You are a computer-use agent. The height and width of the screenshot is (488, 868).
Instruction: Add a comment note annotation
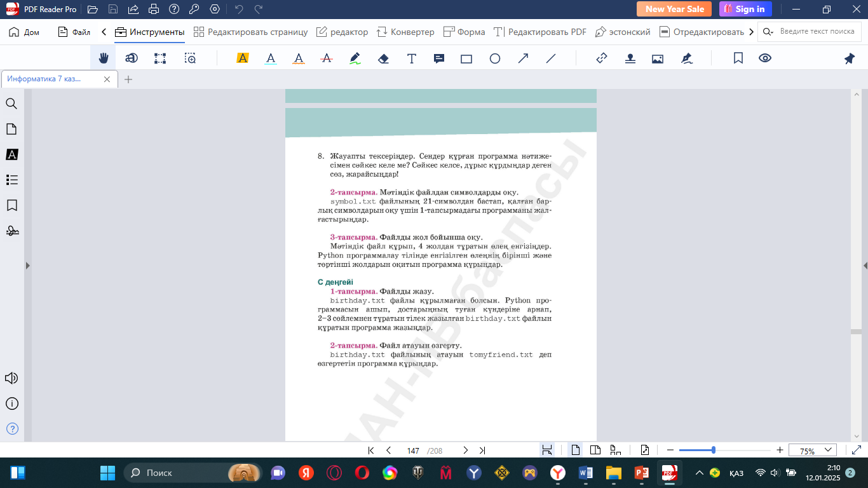pos(438,58)
